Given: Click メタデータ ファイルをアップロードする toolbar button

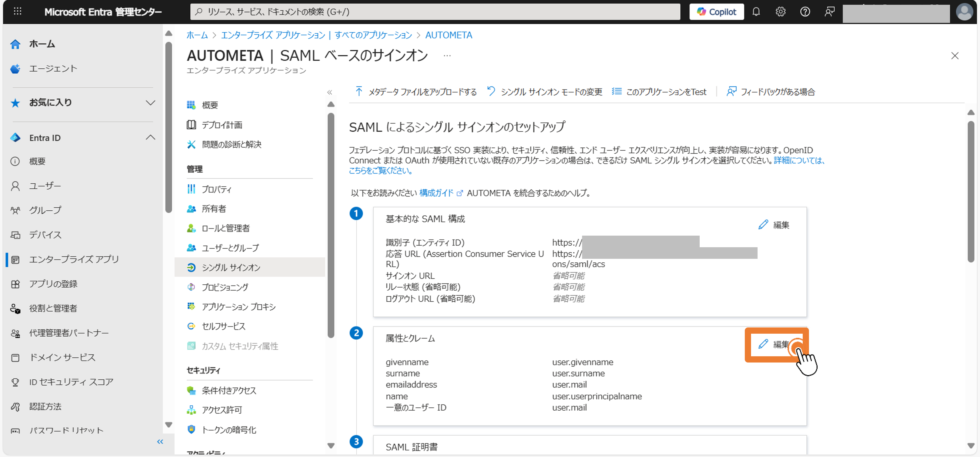Looking at the screenshot, I should 415,92.
